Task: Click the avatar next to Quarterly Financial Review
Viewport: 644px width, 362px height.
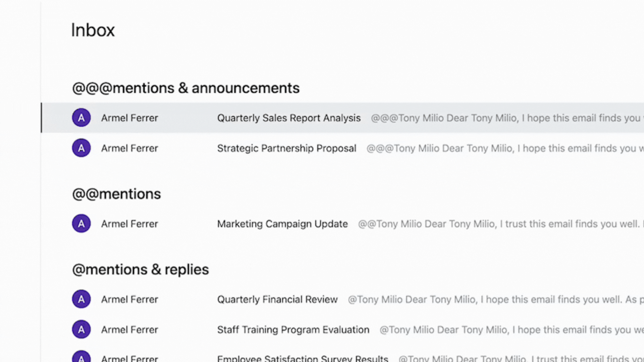Action: click(81, 299)
